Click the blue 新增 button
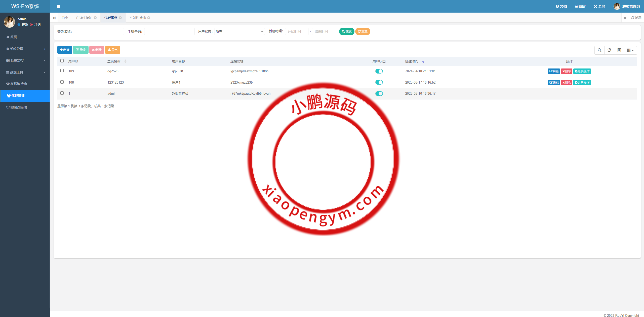 [x=65, y=50]
